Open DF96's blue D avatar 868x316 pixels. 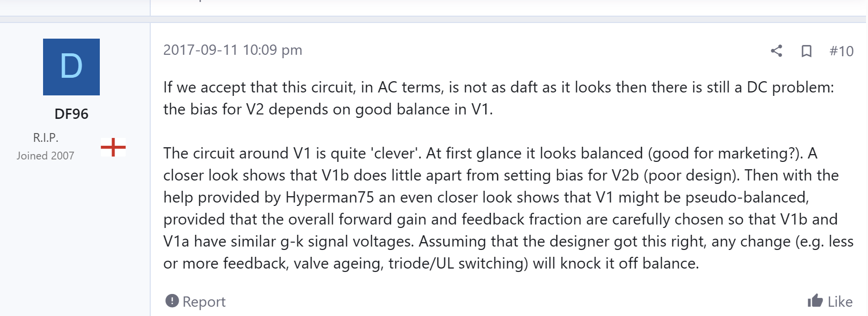coord(71,67)
